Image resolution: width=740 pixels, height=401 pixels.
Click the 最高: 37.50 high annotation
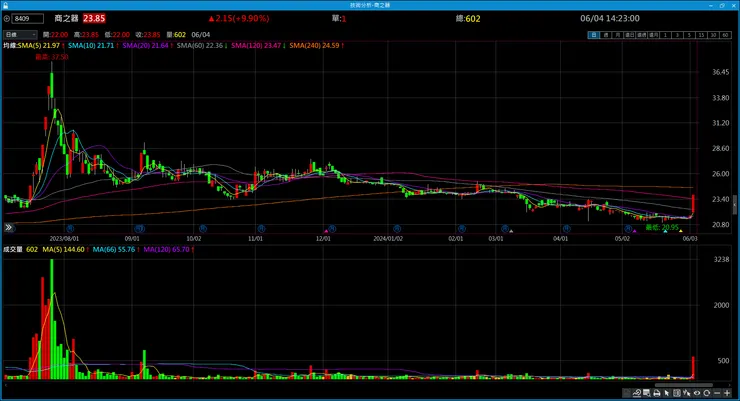(x=52, y=57)
